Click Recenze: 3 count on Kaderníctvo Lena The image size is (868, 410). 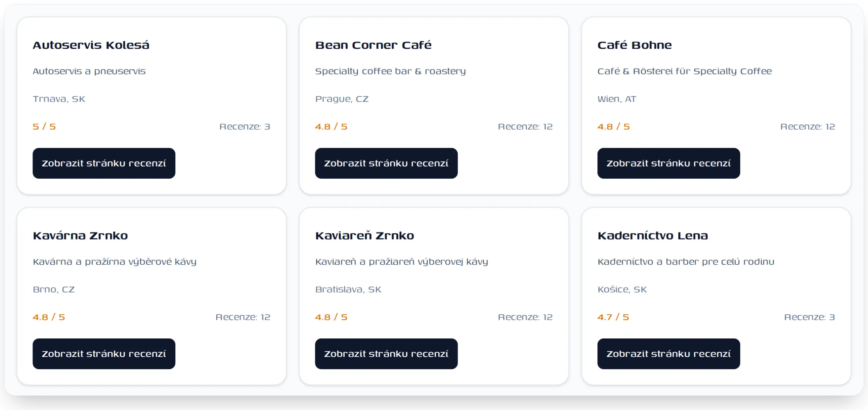pyautogui.click(x=809, y=317)
